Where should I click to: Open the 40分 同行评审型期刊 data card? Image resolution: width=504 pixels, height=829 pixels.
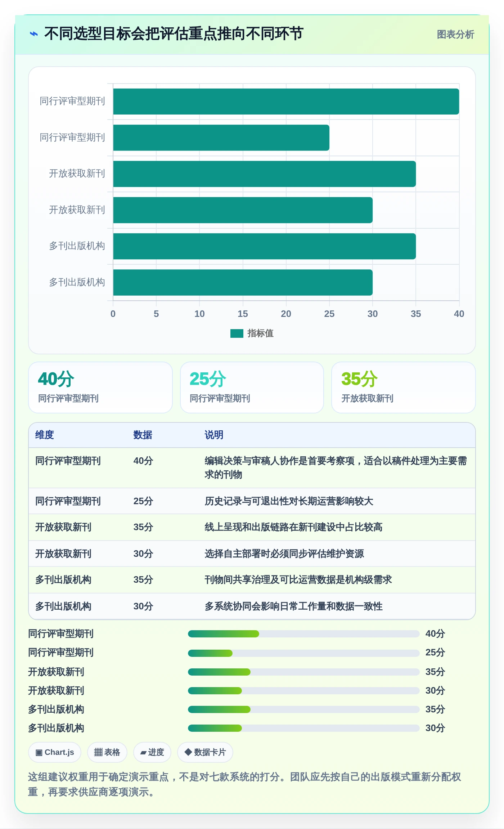click(100, 387)
